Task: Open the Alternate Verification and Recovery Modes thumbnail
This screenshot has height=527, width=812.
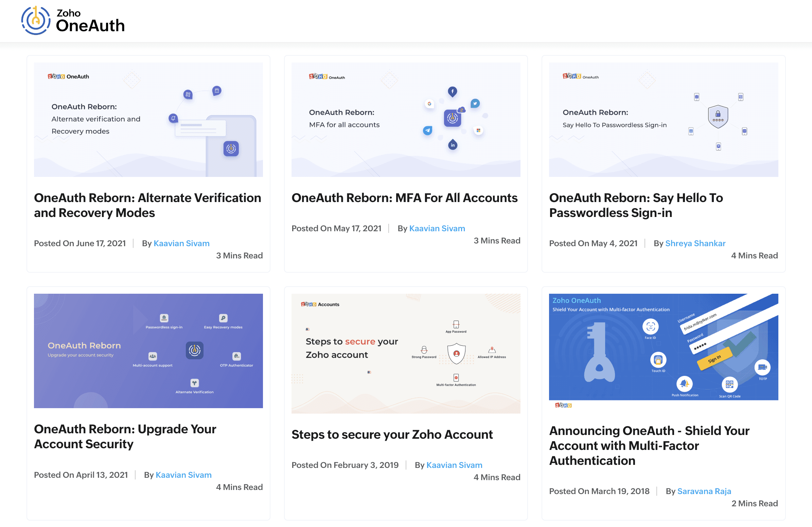Action: 148,119
